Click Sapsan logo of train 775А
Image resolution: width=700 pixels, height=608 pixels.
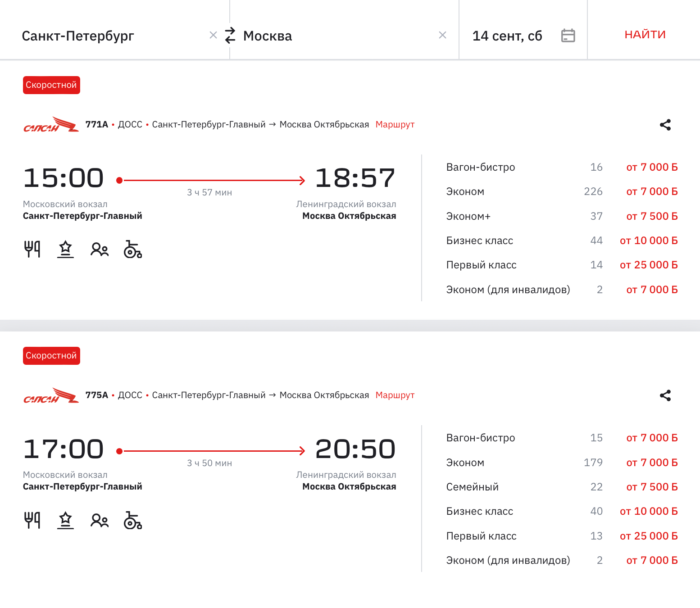point(51,395)
